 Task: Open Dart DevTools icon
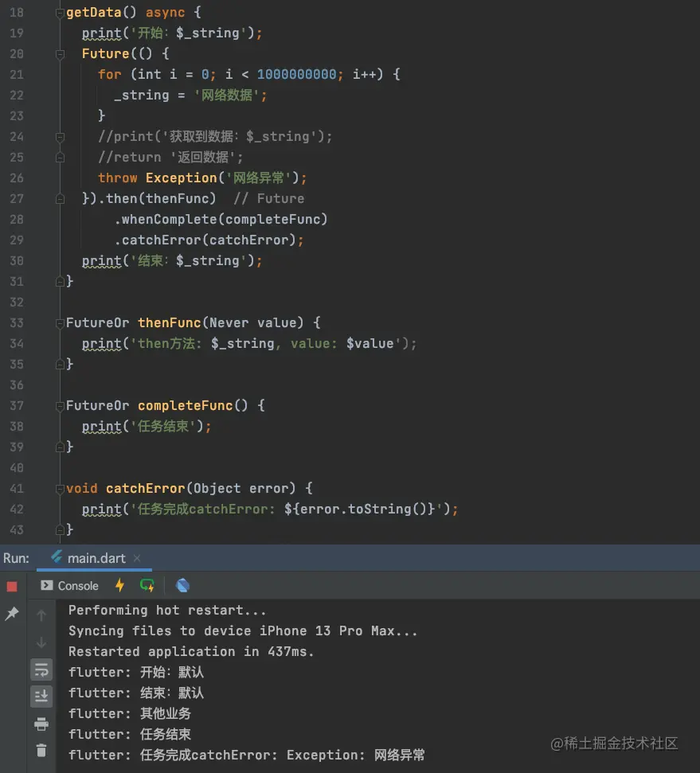point(182,586)
